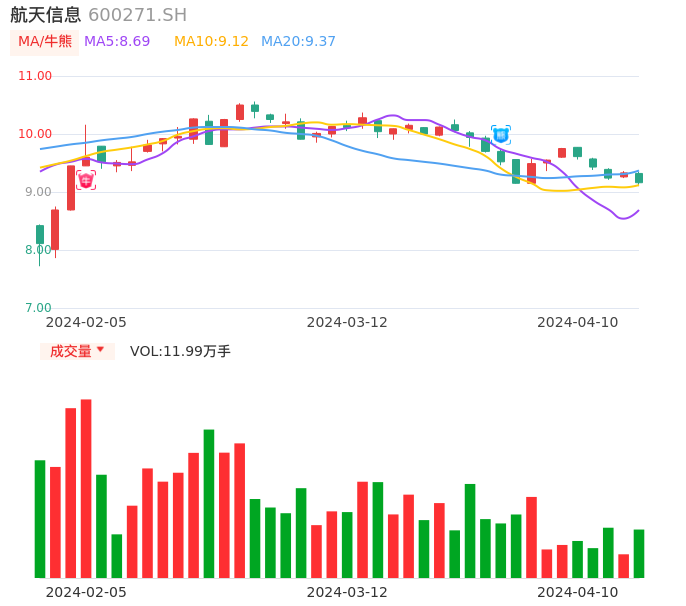The width and height of the screenshot is (686, 606).
Task: Click the 航天信息 stock name
Action: 46,15
